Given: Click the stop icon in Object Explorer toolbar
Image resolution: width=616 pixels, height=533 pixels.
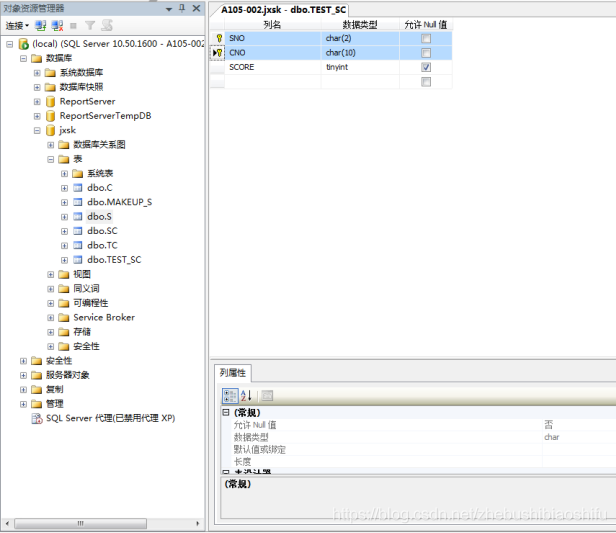Looking at the screenshot, I should point(73,26).
